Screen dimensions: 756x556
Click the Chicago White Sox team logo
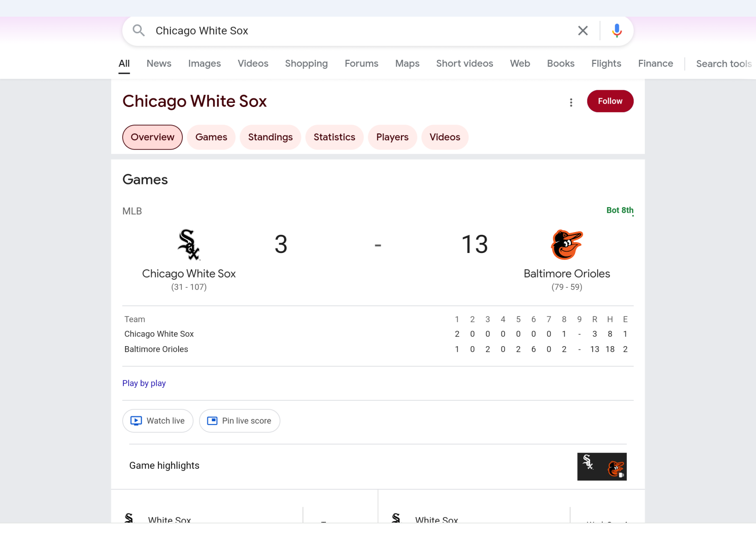pyautogui.click(x=189, y=245)
